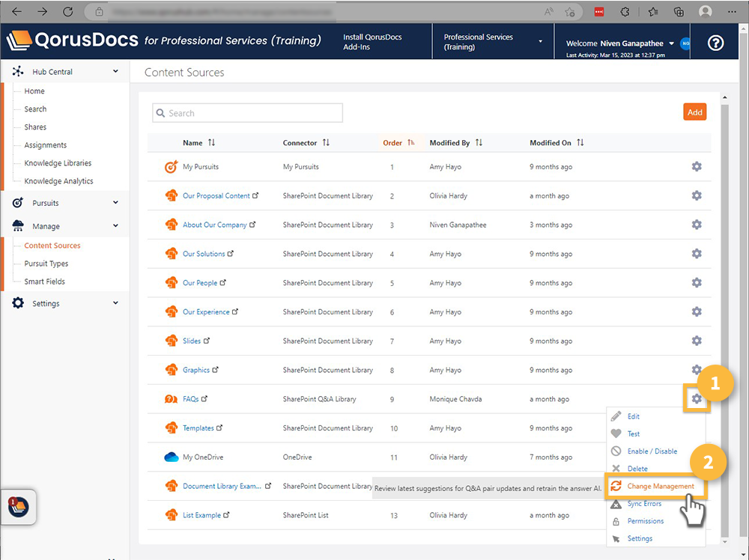This screenshot has width=749, height=560.
Task: Collapse the Hub Central section
Action: click(115, 71)
